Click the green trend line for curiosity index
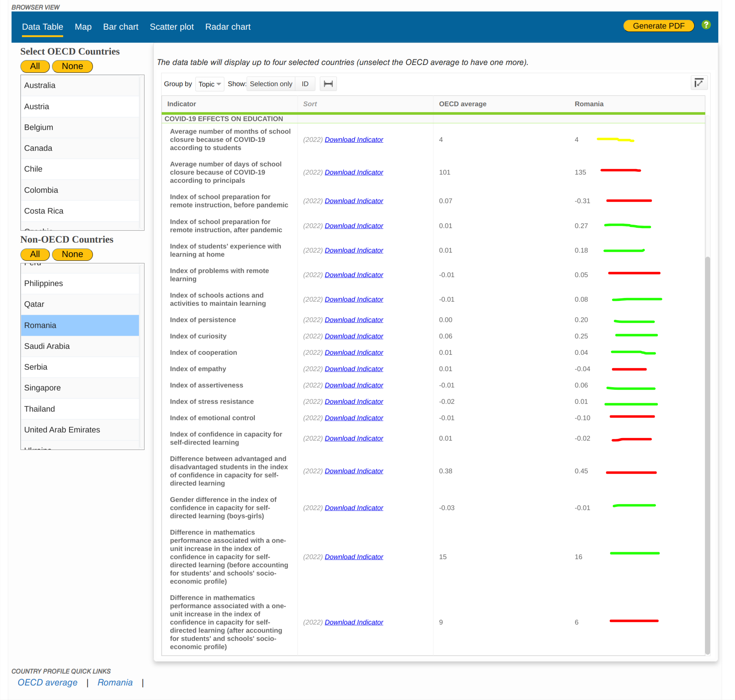The width and height of the screenshot is (735, 700). point(636,336)
